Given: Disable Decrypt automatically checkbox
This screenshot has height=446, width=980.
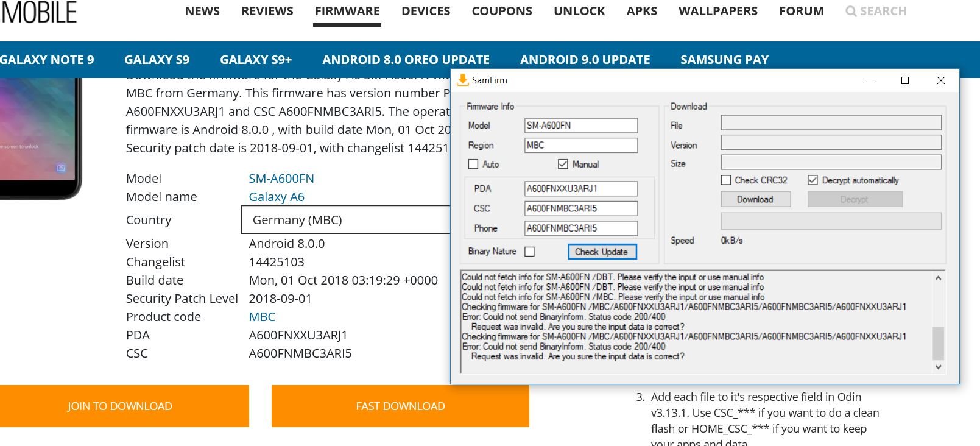Looking at the screenshot, I should coord(813,180).
